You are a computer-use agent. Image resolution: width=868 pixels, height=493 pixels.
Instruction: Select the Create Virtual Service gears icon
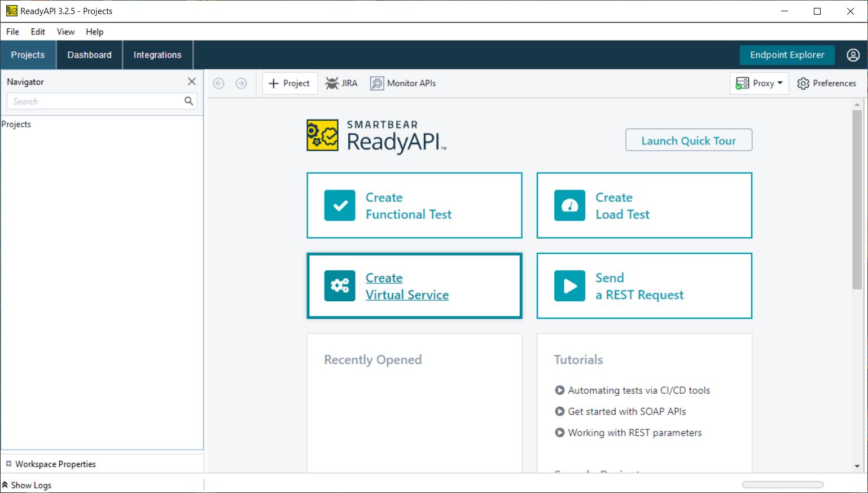(339, 286)
